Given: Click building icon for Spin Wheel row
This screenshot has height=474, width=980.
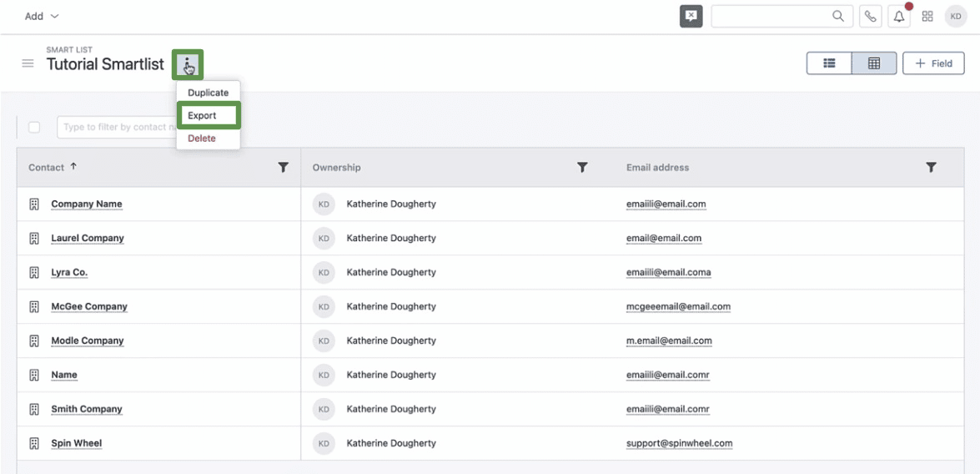Looking at the screenshot, I should click(x=34, y=443).
